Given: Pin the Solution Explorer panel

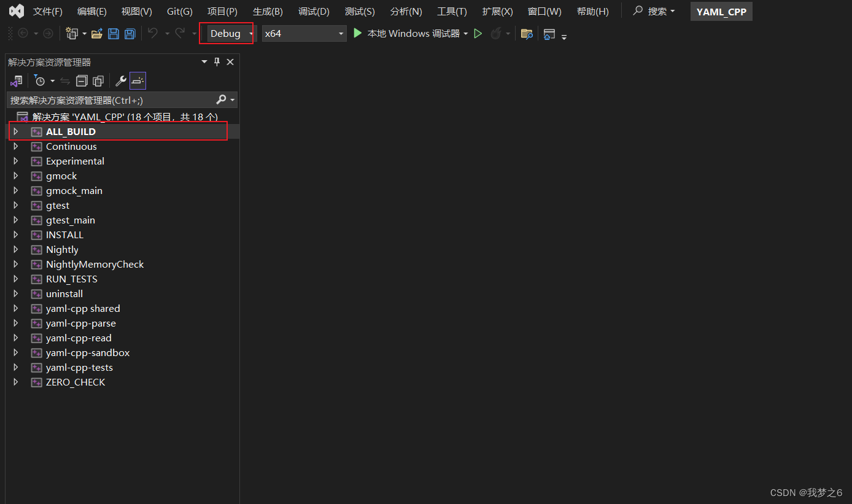Looking at the screenshot, I should [216, 61].
